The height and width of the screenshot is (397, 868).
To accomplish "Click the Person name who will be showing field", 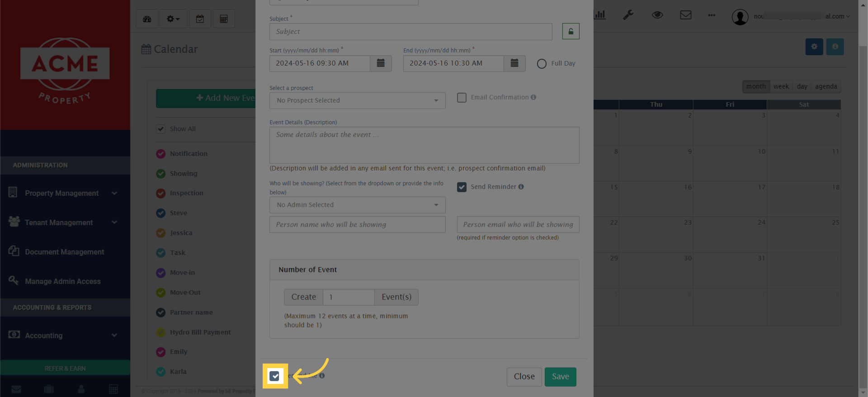I will (358, 225).
